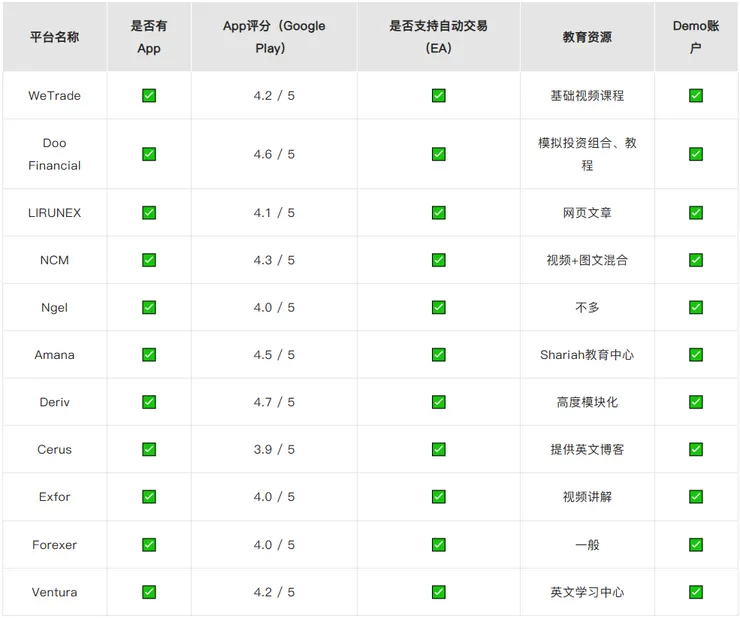Select the Amana platform name cell
740x618 pixels.
tap(55, 355)
